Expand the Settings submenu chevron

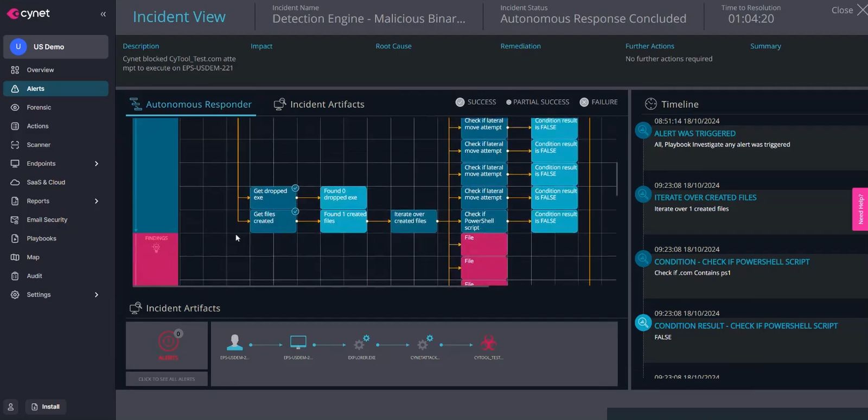97,295
